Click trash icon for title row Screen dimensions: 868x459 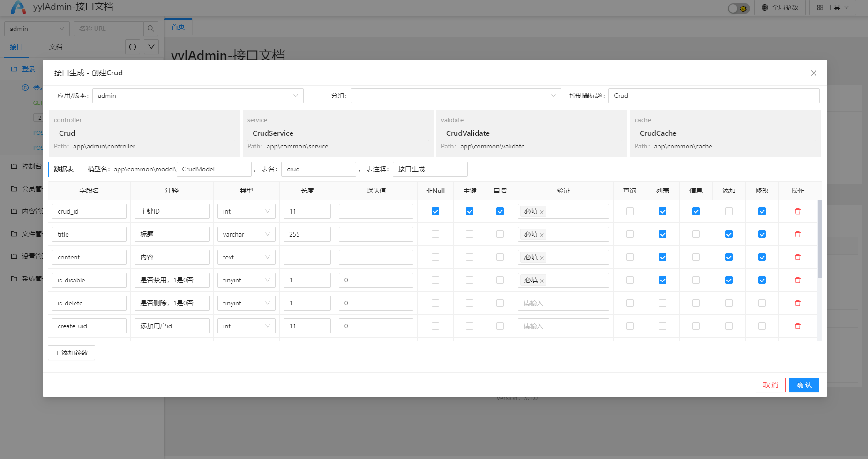tap(797, 234)
